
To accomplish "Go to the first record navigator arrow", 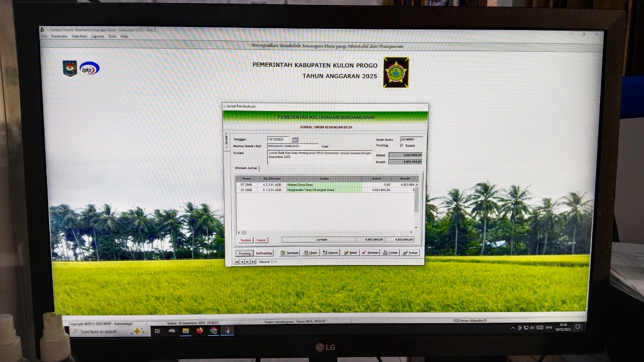I will (237, 262).
